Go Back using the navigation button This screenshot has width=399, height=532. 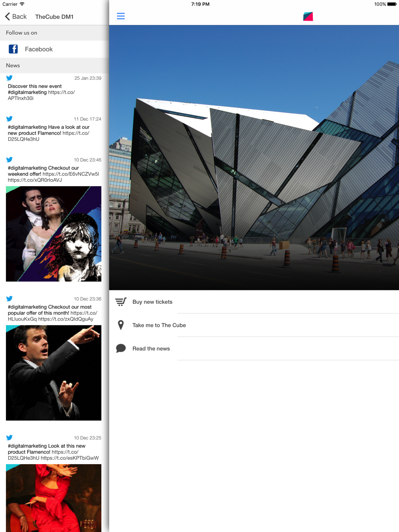[16, 16]
